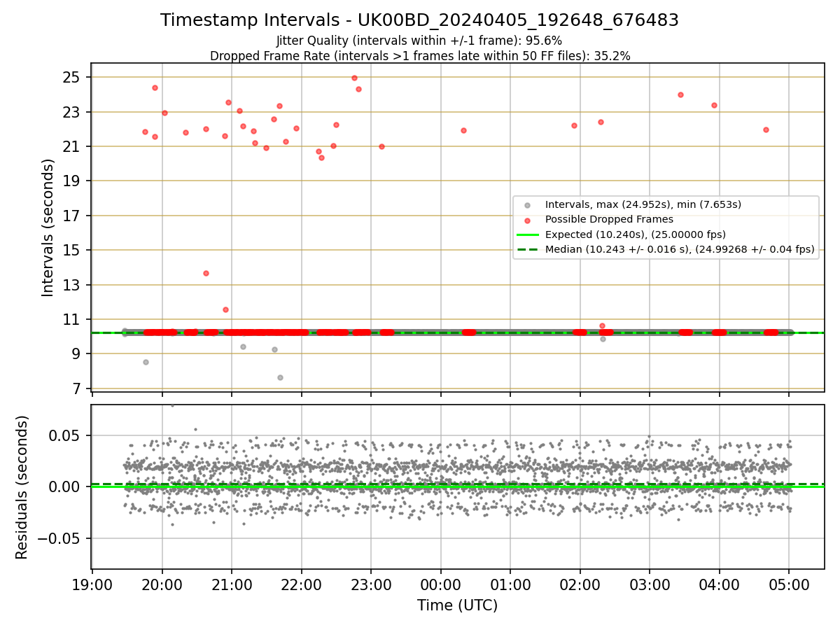Screen dimensions: 840x630
Task: Click the '23:00' time tick label
Action: point(371,584)
